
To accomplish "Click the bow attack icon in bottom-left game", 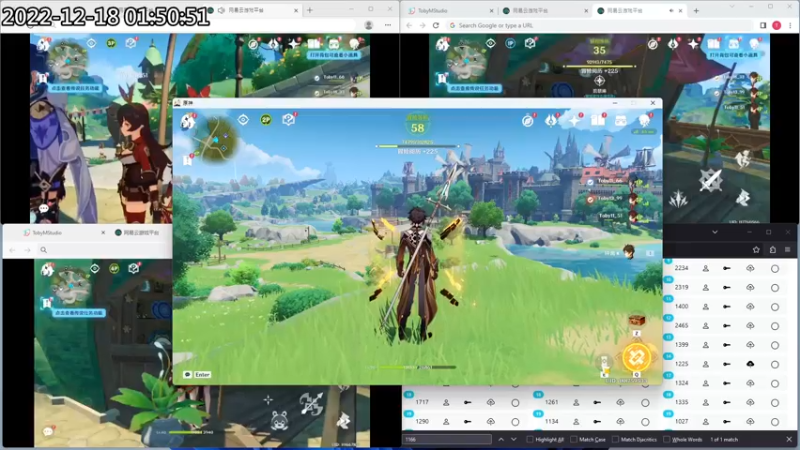I will point(311,404).
